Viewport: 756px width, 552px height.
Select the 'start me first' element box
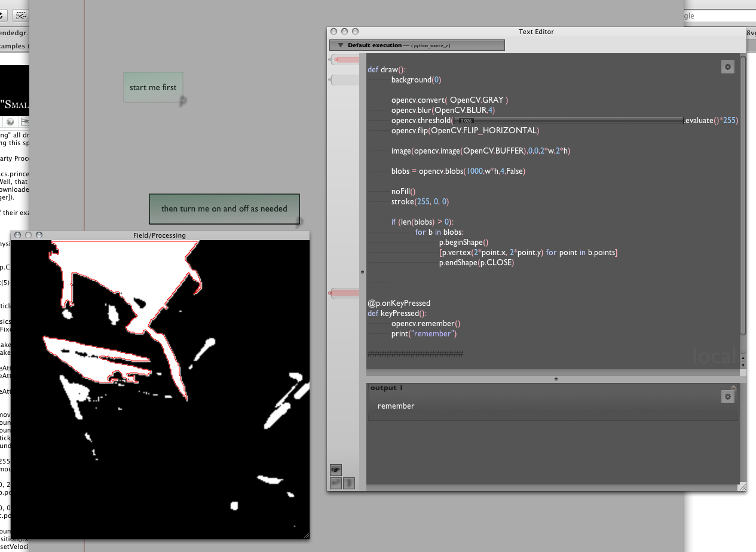click(x=153, y=87)
